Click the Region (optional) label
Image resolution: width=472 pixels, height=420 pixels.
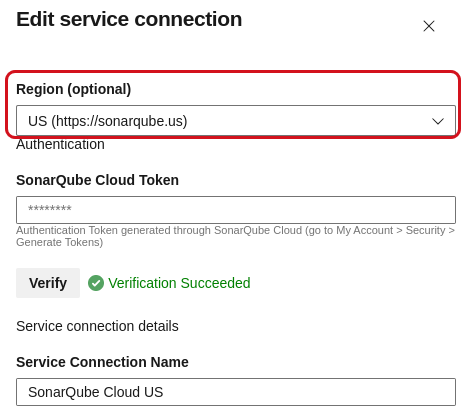74,89
